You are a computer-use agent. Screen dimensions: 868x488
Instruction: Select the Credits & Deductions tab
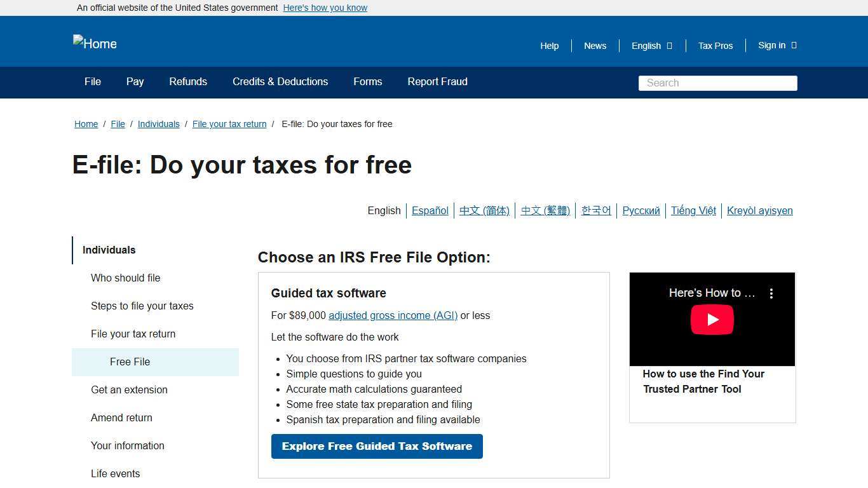coord(280,82)
